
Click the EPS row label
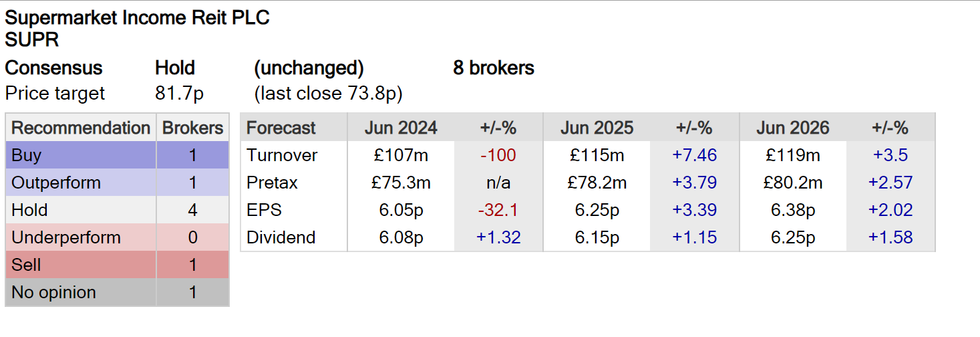pos(264,211)
